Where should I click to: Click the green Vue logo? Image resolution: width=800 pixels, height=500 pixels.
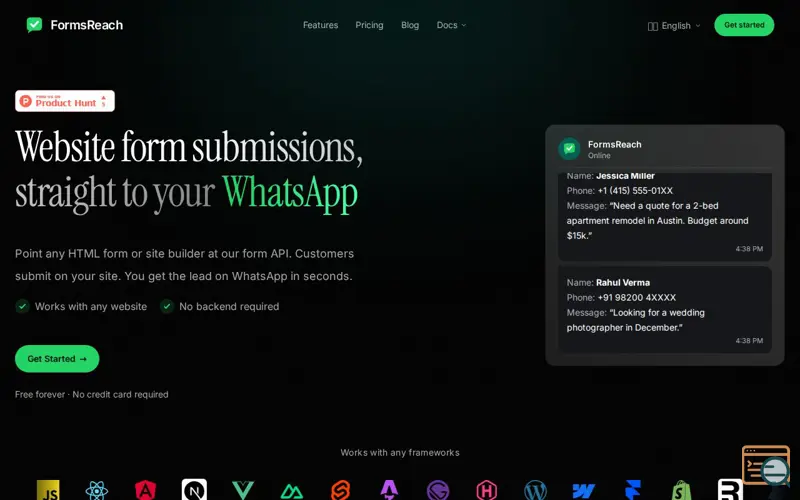coord(243,490)
